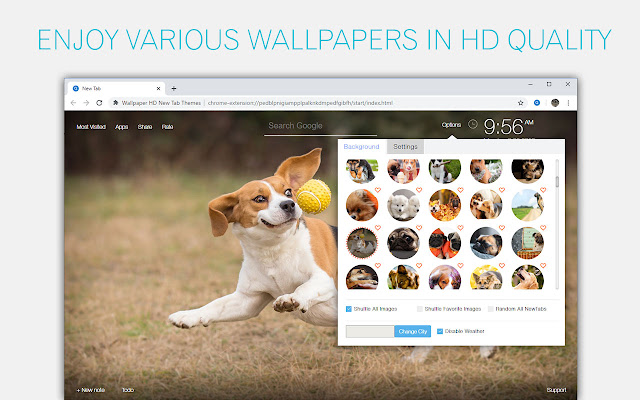
Task: Open a new tab with the plus button
Action: 174,88
